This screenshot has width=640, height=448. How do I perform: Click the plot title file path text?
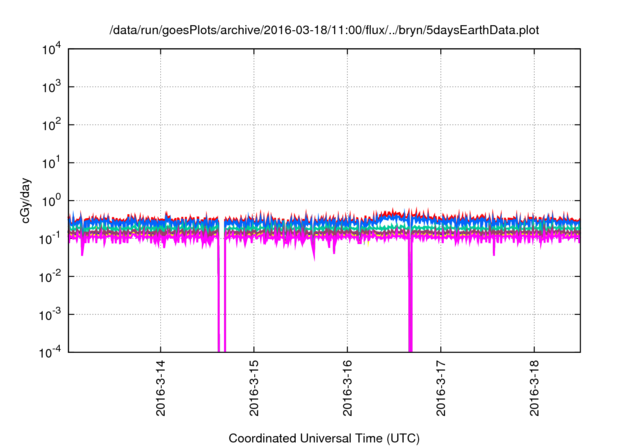point(324,30)
